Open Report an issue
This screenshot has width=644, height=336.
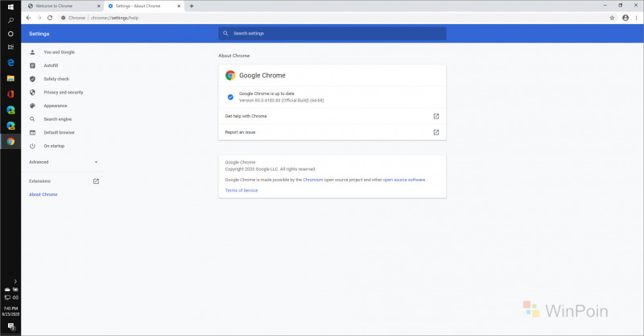pyautogui.click(x=332, y=132)
